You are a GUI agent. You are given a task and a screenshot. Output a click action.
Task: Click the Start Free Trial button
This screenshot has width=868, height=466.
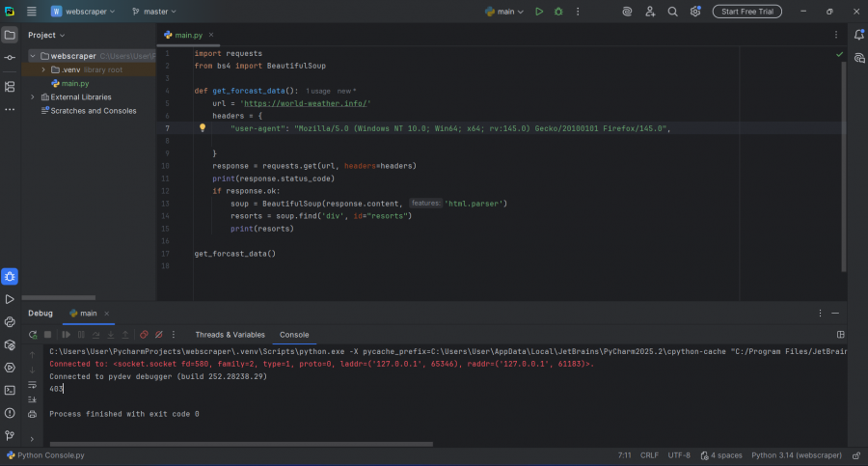[x=746, y=12]
